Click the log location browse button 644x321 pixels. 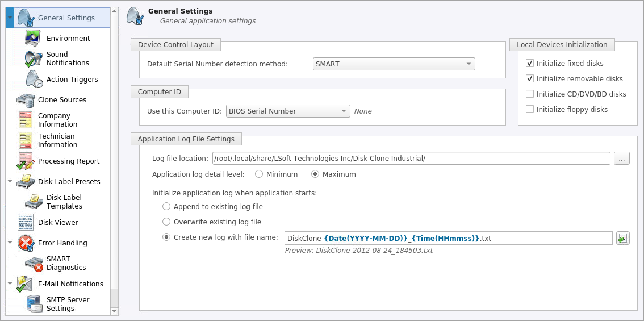(622, 159)
